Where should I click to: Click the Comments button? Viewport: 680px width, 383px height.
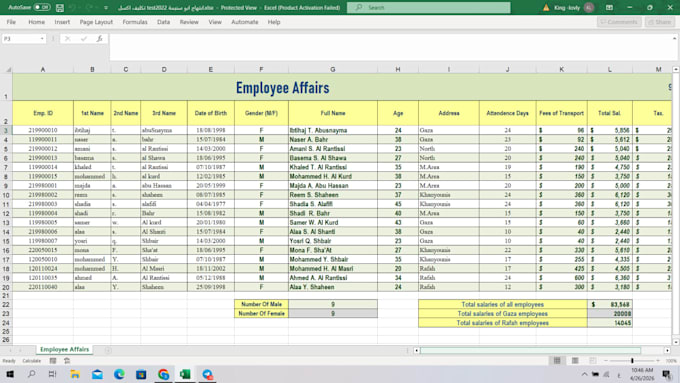(619, 22)
